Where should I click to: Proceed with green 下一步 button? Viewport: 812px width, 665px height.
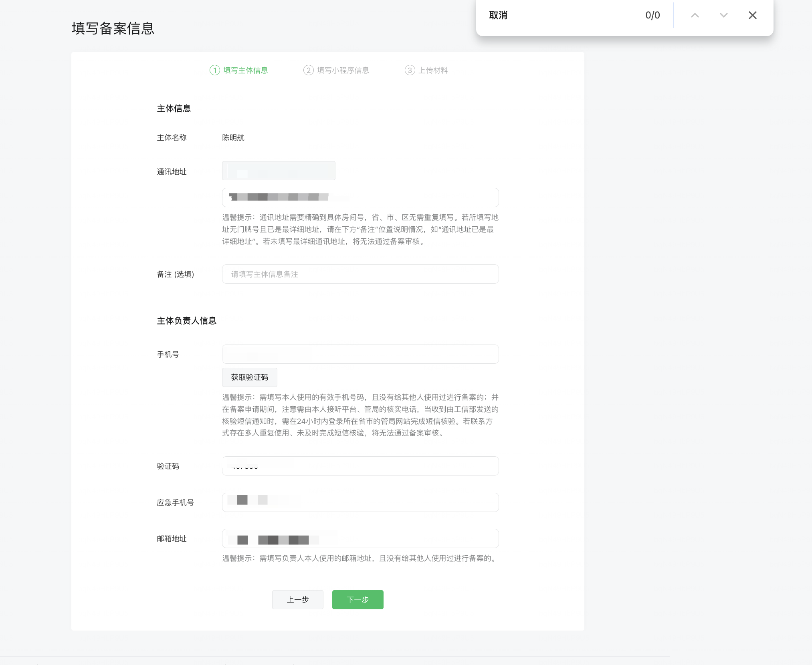click(x=358, y=599)
